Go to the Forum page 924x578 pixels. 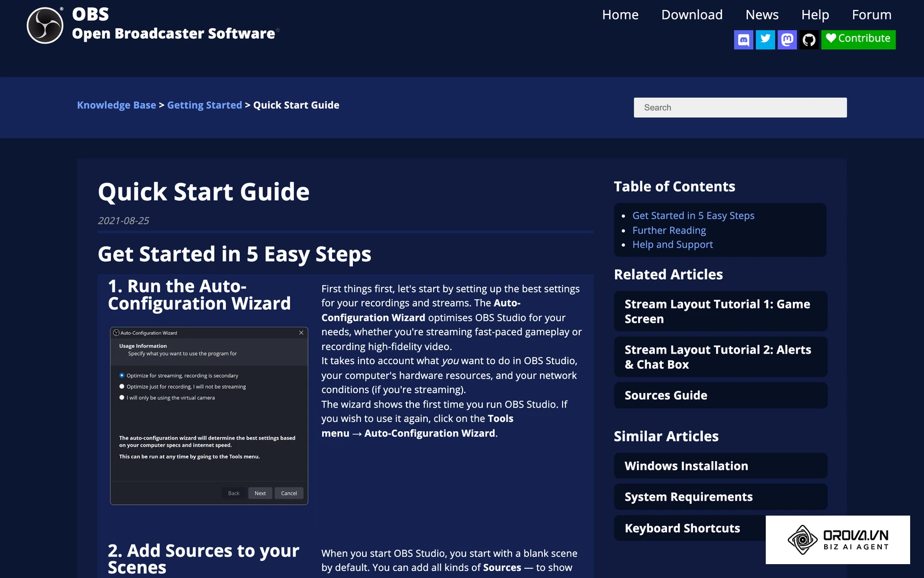[x=871, y=15]
